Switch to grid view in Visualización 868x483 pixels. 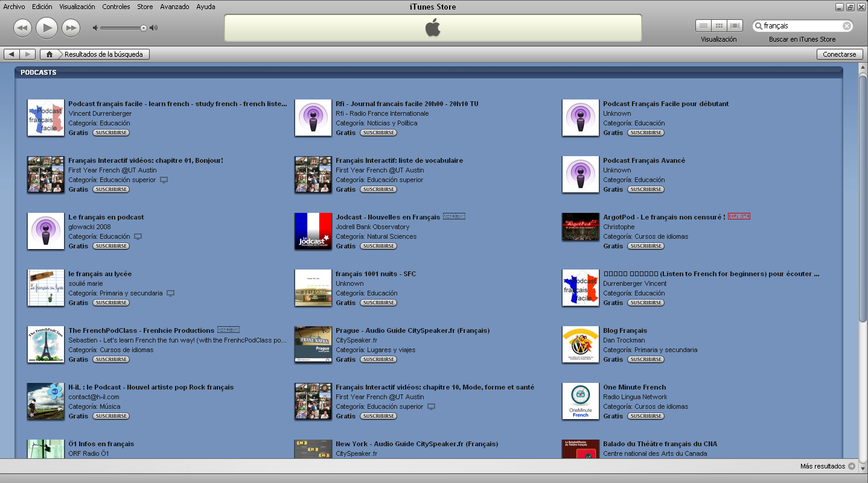tap(719, 25)
